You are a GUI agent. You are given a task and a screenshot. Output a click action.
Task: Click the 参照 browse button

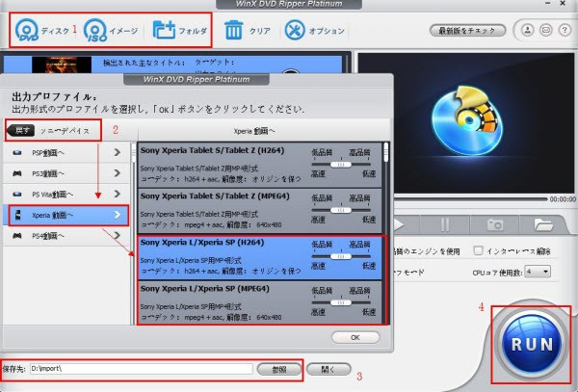(279, 369)
